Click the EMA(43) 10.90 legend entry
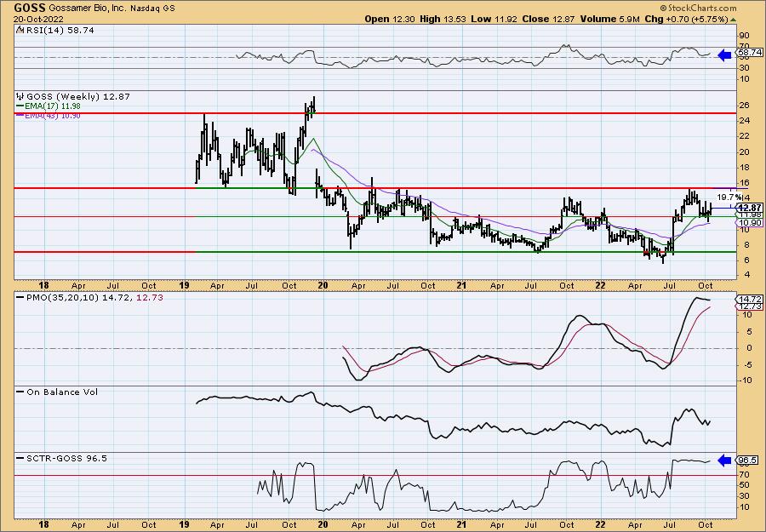766x532 pixels. click(52, 116)
